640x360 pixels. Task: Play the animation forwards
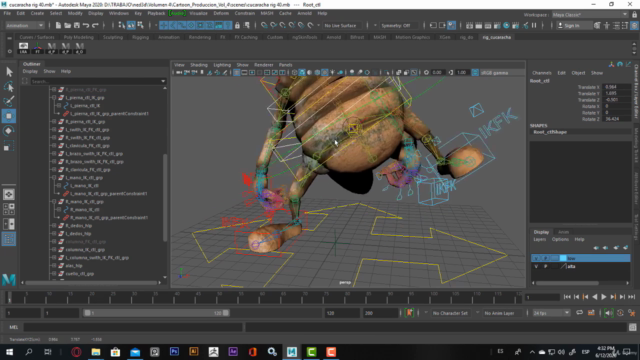604,297
